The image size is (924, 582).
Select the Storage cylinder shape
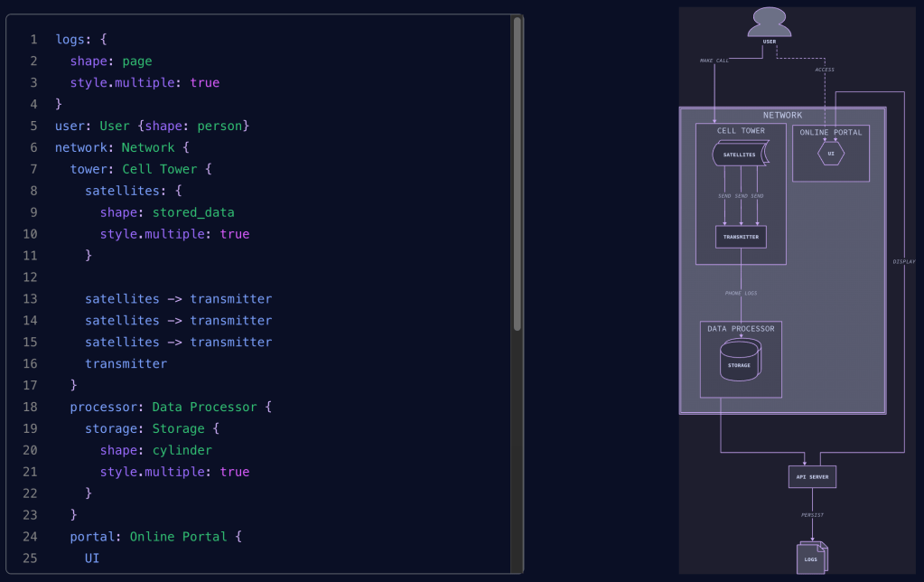point(740,361)
